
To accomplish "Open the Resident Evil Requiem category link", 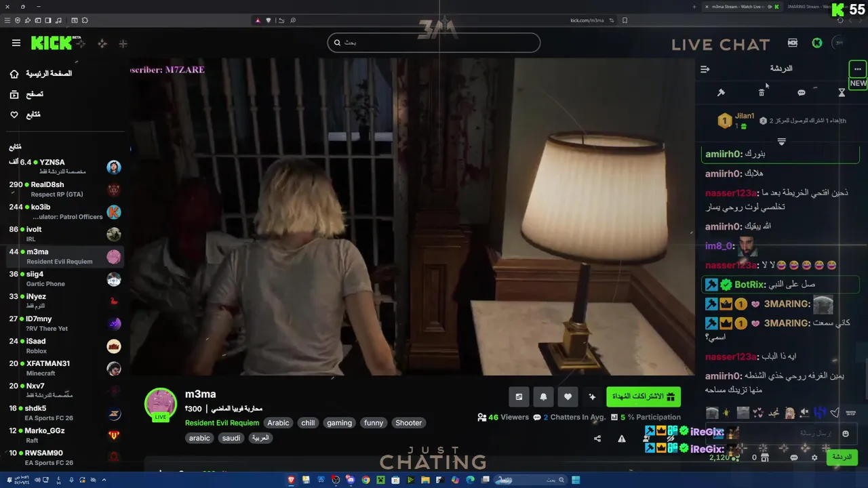I will click(x=222, y=422).
